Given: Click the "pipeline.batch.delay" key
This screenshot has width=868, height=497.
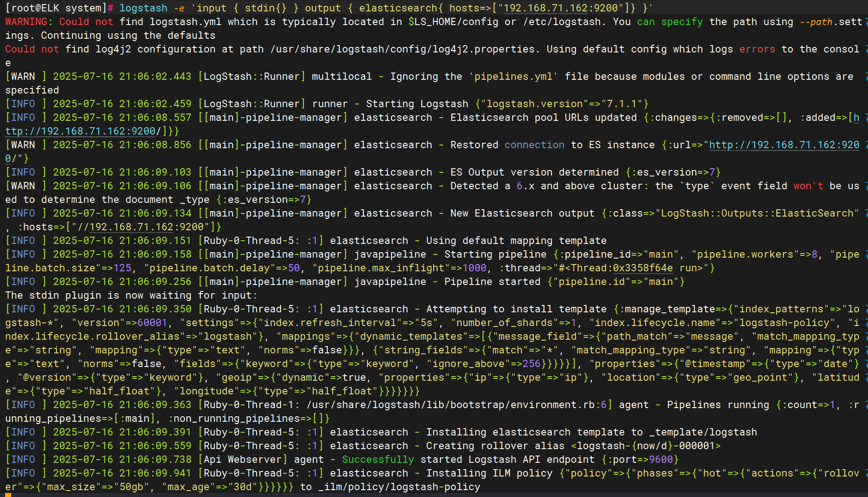Looking at the screenshot, I should pyautogui.click(x=210, y=268).
